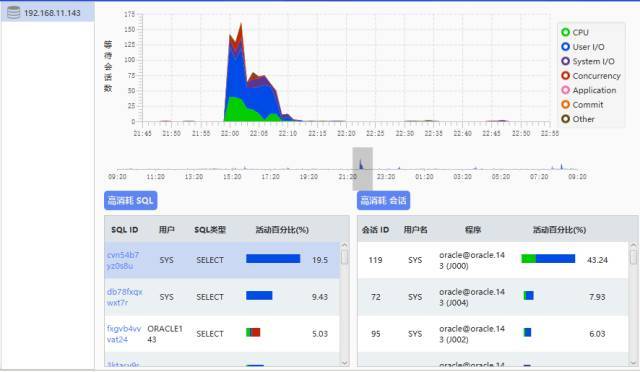Viewport: 640px width, 372px height.
Task: Select the session row with ID 119
Action: [x=493, y=260]
